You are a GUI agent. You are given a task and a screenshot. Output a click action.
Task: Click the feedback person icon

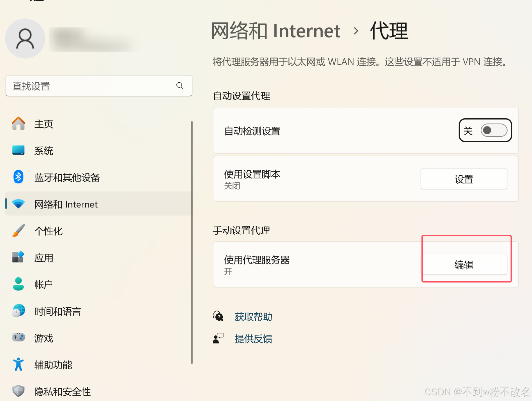pos(218,338)
